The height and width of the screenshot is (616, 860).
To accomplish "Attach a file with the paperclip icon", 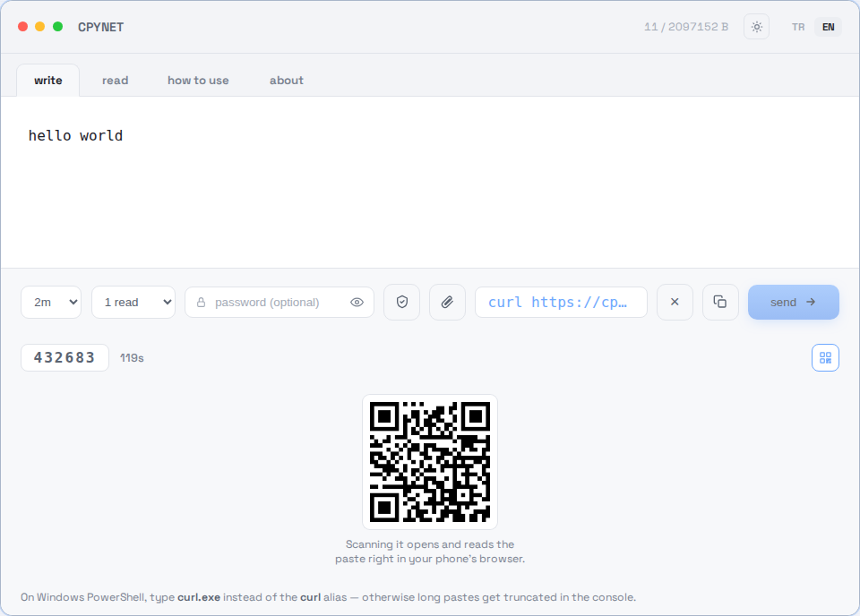I will [448, 302].
